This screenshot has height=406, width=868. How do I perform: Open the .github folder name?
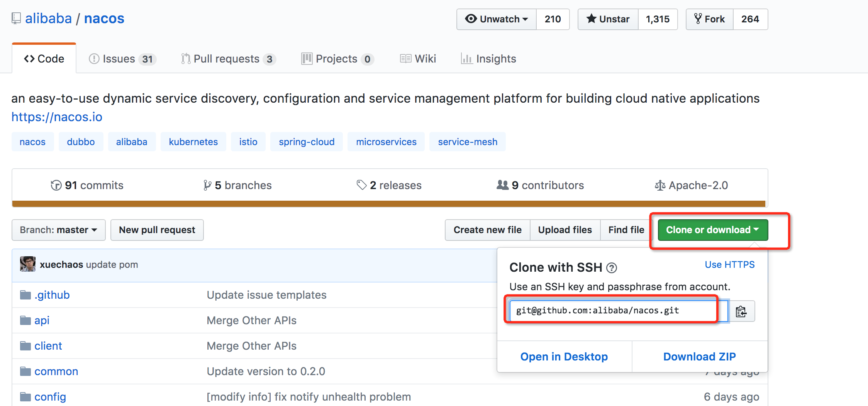pos(52,295)
